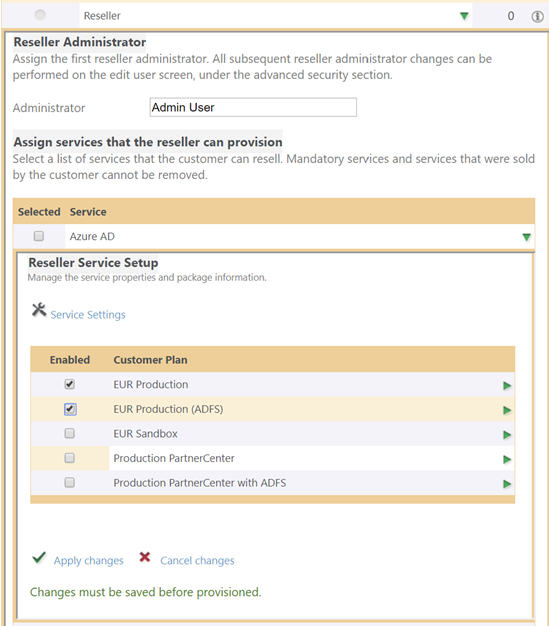Expand the Production PartnerCenter arrow

coord(507,460)
